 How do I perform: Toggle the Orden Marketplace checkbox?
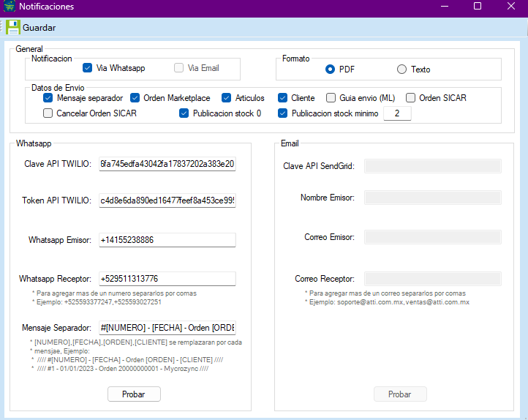pyautogui.click(x=135, y=98)
